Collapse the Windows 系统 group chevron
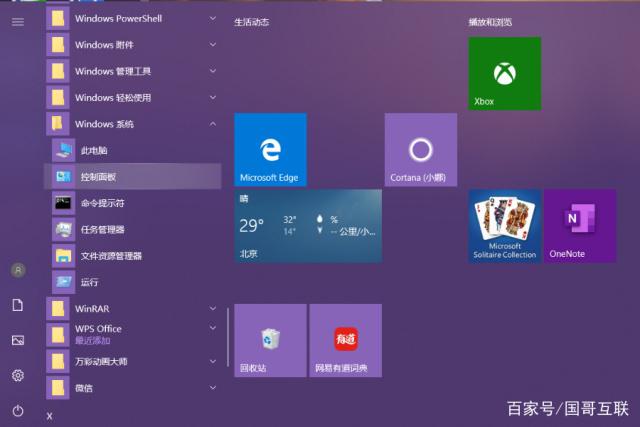Viewport: 640px width, 427px height. 213,124
